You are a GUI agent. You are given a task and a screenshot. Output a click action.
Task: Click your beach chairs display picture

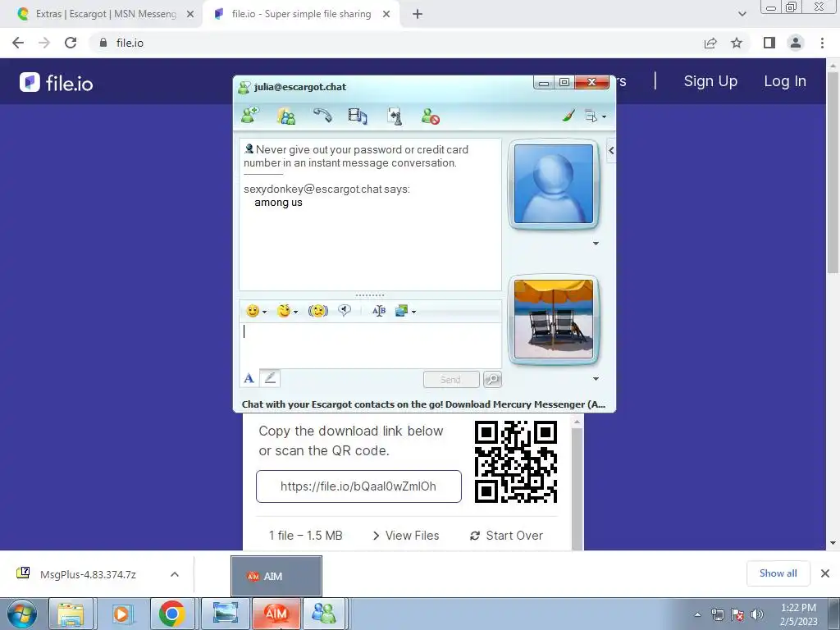point(554,319)
